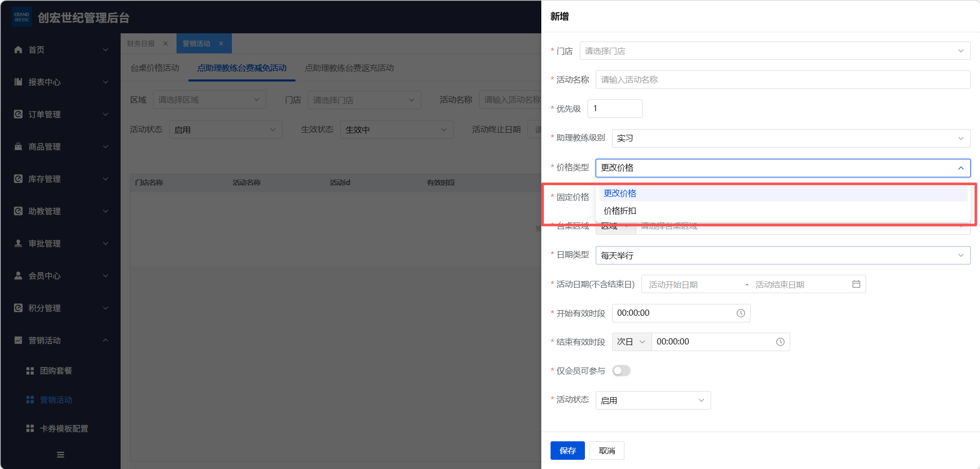The image size is (980, 469).
Task: Click the sidebar collapse hamburger icon
Action: pos(61,455)
